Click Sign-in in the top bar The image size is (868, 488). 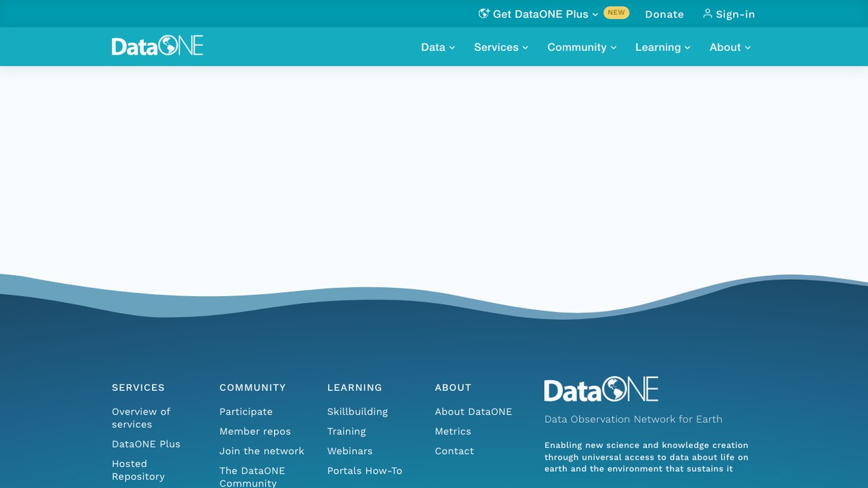[729, 14]
